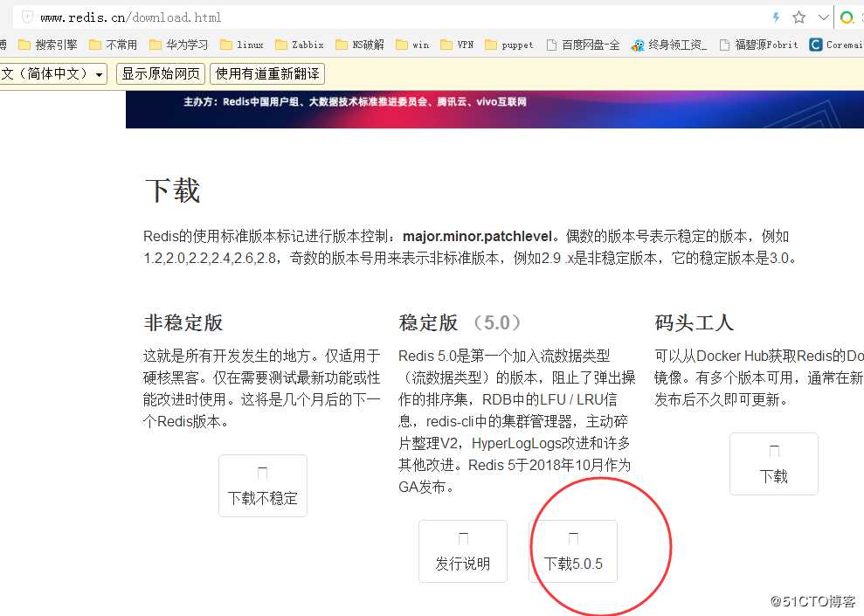Screen dimensions: 864x616
Task: Open the NS破解 bookmark folder
Action: 360,45
